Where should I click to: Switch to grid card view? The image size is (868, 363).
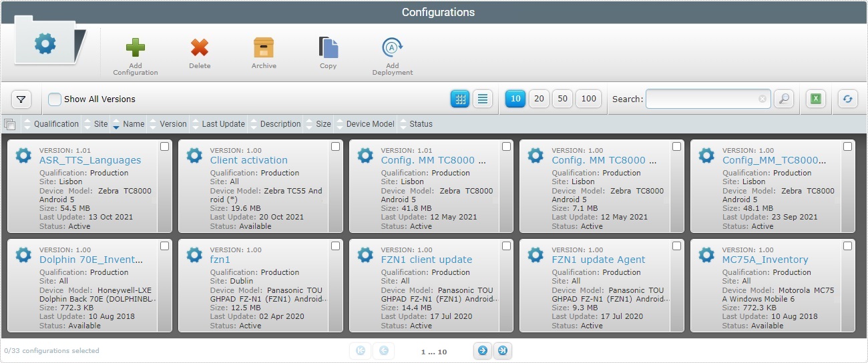(460, 99)
